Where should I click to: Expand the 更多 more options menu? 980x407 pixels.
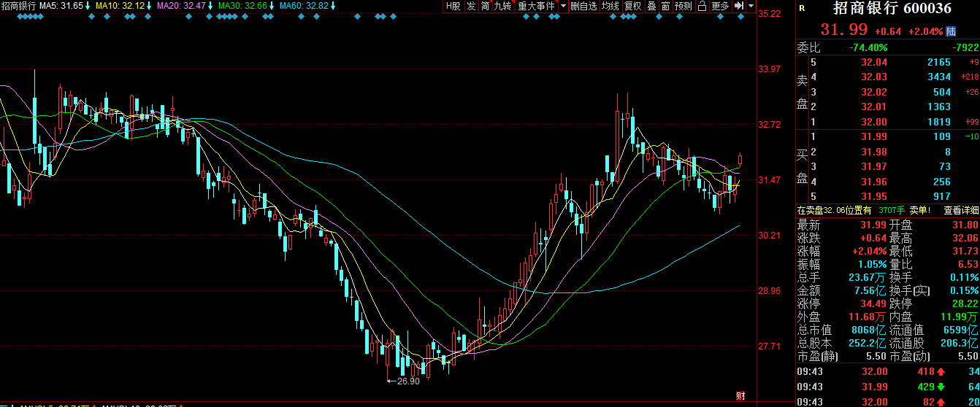click(x=720, y=6)
